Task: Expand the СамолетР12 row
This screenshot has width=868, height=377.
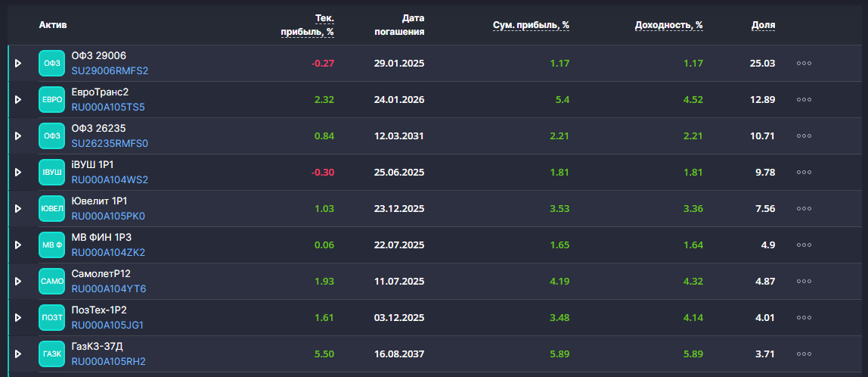Action: click(17, 281)
